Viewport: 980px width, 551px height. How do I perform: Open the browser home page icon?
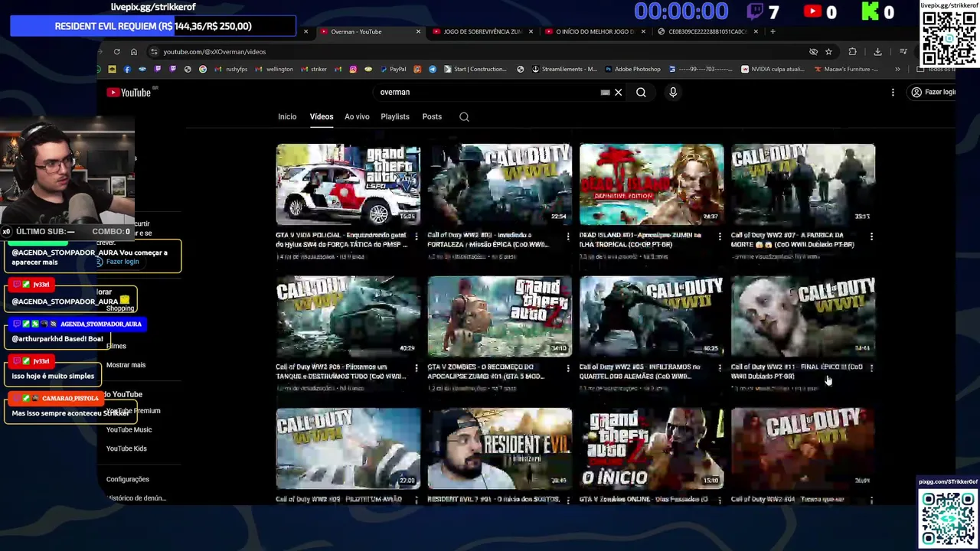pos(133,51)
